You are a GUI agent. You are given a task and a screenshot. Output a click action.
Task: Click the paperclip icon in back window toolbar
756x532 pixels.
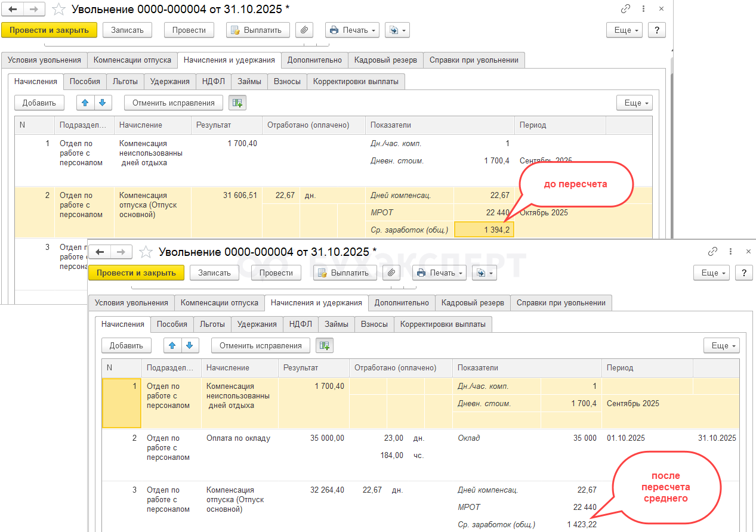click(304, 30)
